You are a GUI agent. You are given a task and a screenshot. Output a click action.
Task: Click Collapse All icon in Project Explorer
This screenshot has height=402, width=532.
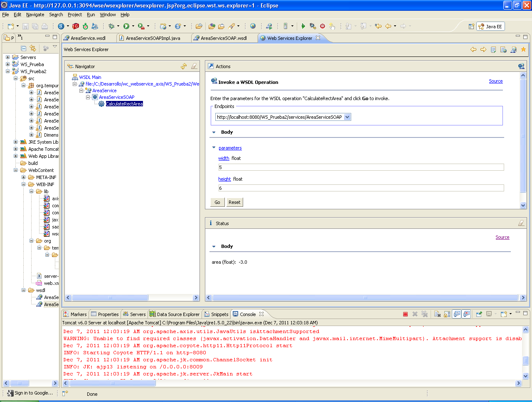[24, 48]
